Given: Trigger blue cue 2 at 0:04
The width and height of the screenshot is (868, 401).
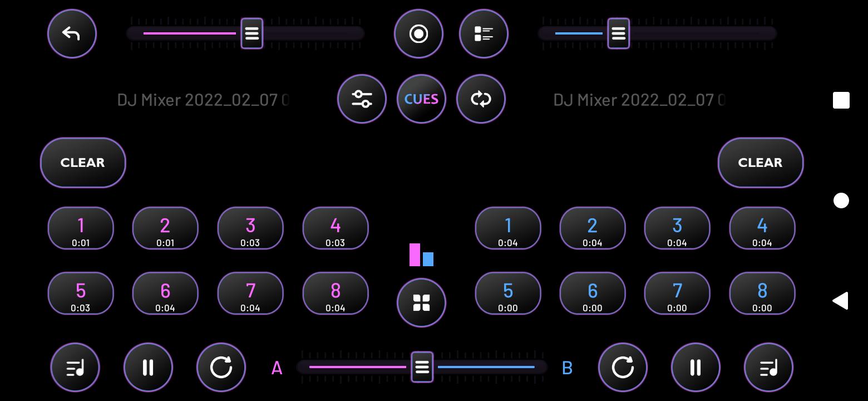Looking at the screenshot, I should [593, 228].
